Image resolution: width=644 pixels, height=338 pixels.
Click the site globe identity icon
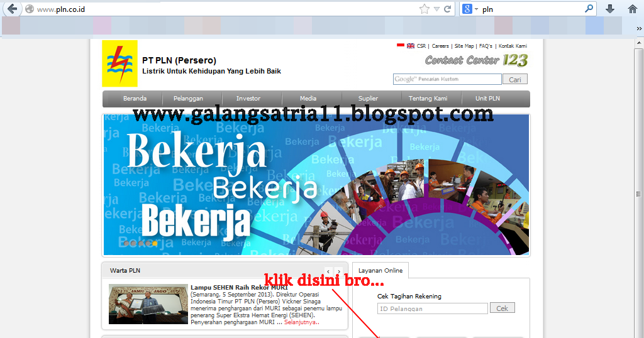pyautogui.click(x=30, y=9)
